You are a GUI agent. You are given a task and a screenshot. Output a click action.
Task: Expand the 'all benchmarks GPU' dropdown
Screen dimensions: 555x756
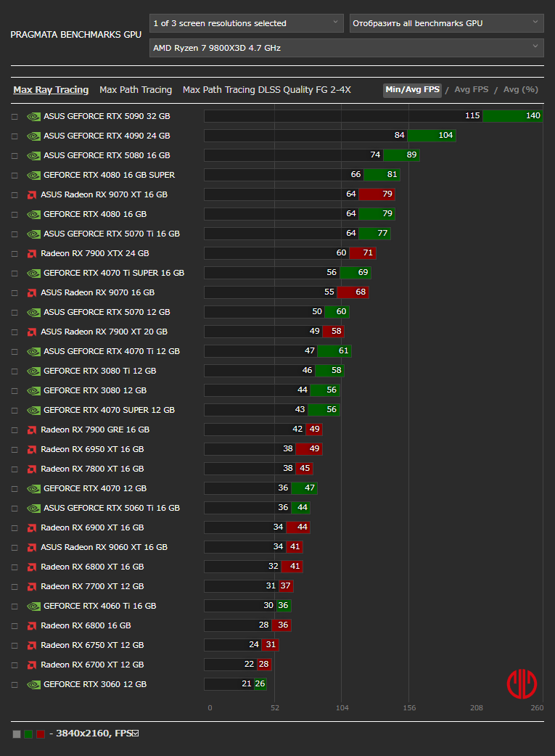(x=446, y=23)
